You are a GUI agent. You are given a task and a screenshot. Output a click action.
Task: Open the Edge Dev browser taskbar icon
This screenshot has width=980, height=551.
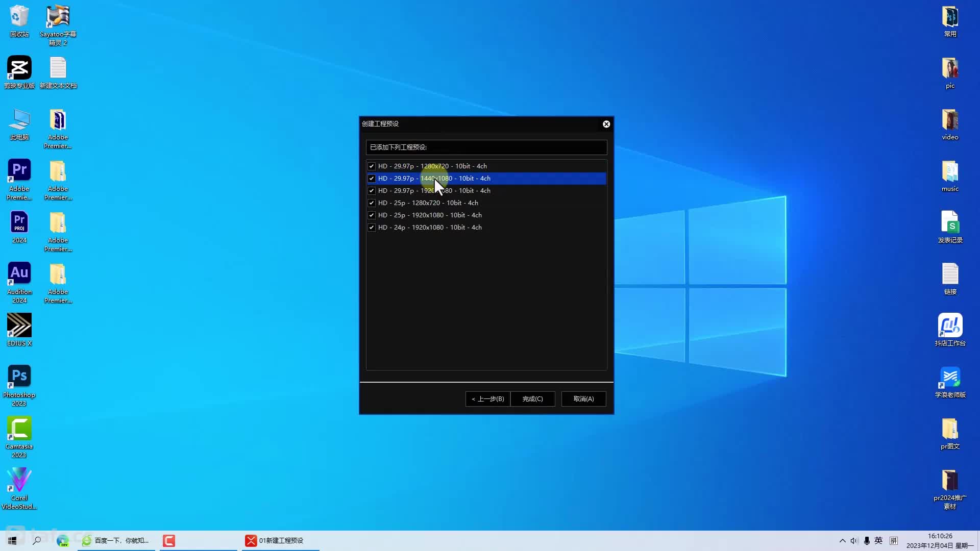[x=62, y=540]
